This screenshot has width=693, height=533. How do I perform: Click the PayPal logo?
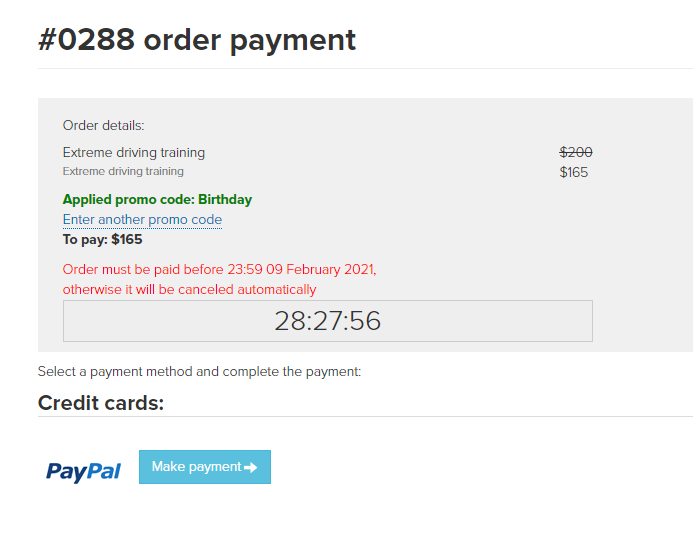[83, 471]
